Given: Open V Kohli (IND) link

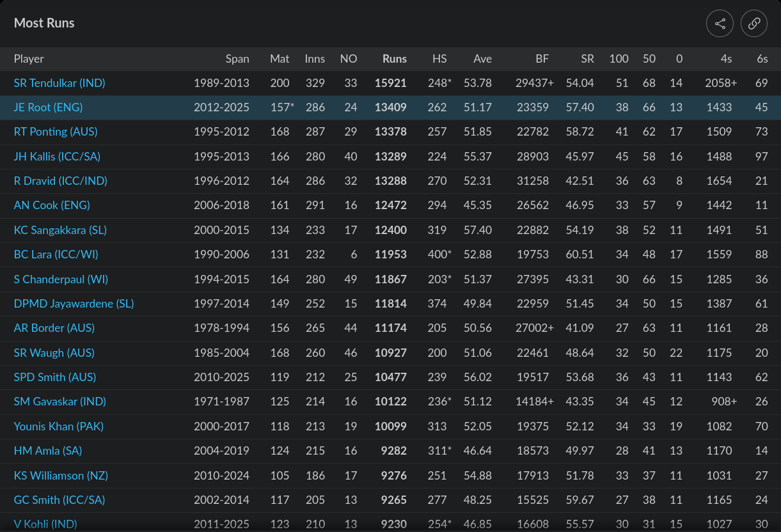Looking at the screenshot, I should [x=45, y=524].
